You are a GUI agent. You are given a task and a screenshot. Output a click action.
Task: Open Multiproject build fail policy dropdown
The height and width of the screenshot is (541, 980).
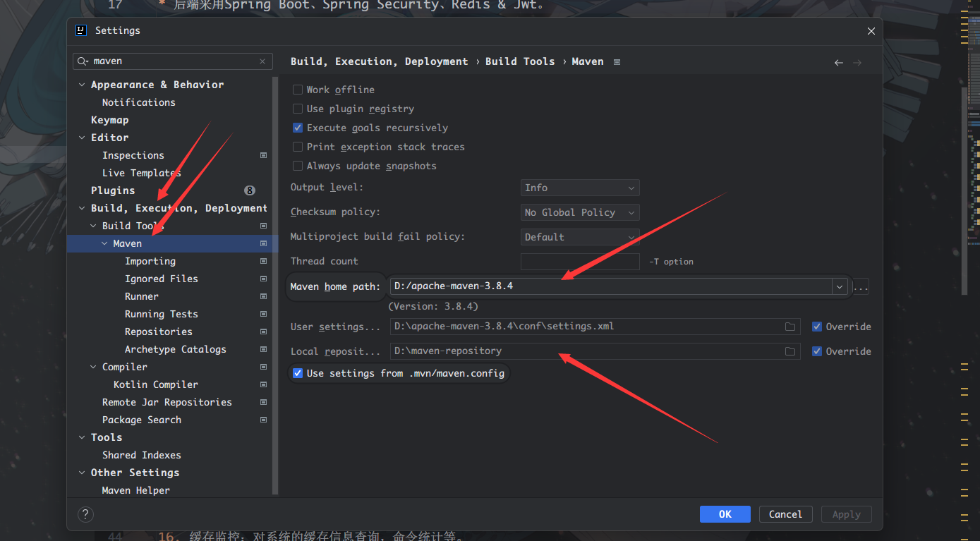580,237
